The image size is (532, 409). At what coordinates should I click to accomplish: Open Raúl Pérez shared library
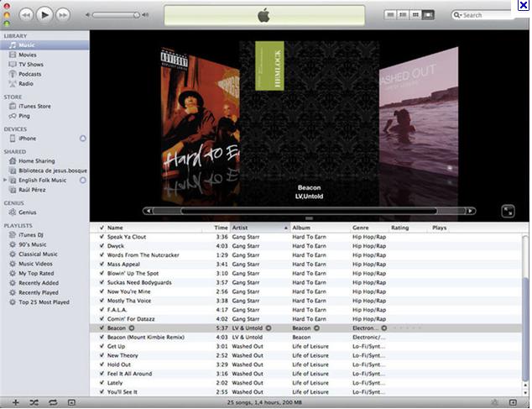32,190
